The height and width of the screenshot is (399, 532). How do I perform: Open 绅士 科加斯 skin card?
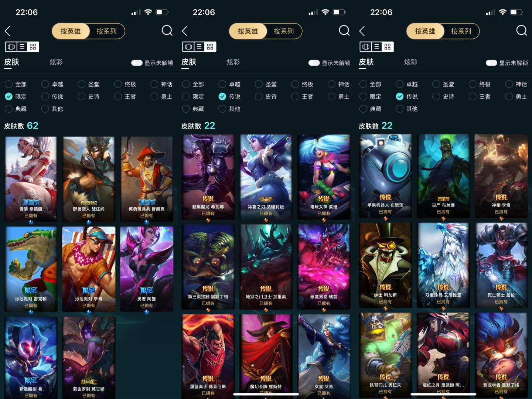(x=385, y=265)
